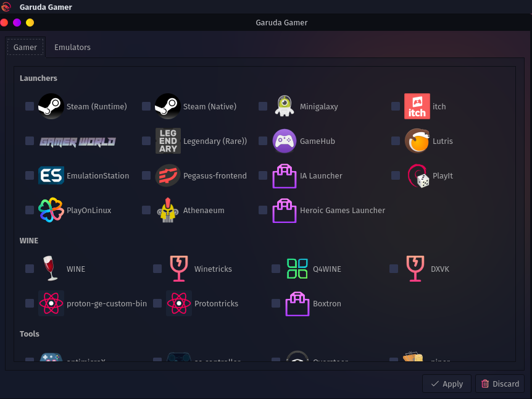The width and height of the screenshot is (532, 399).
Task: Enable the DXVK checkbox
Action: (394, 269)
